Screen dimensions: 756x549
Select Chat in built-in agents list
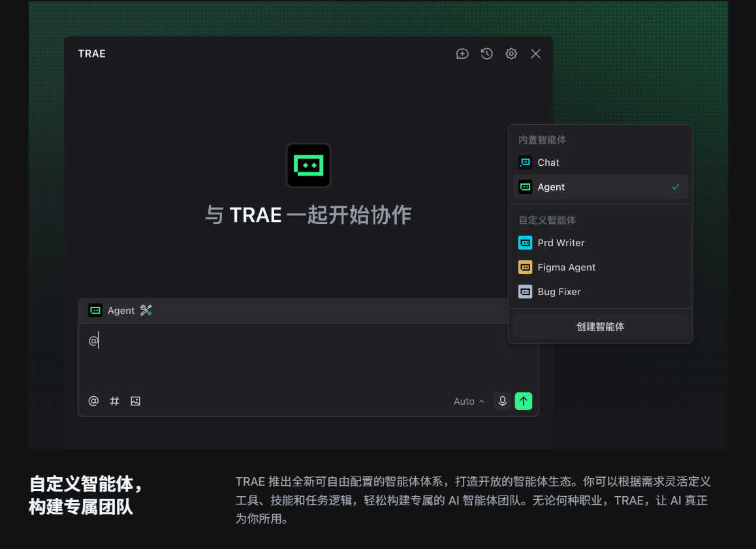point(600,163)
